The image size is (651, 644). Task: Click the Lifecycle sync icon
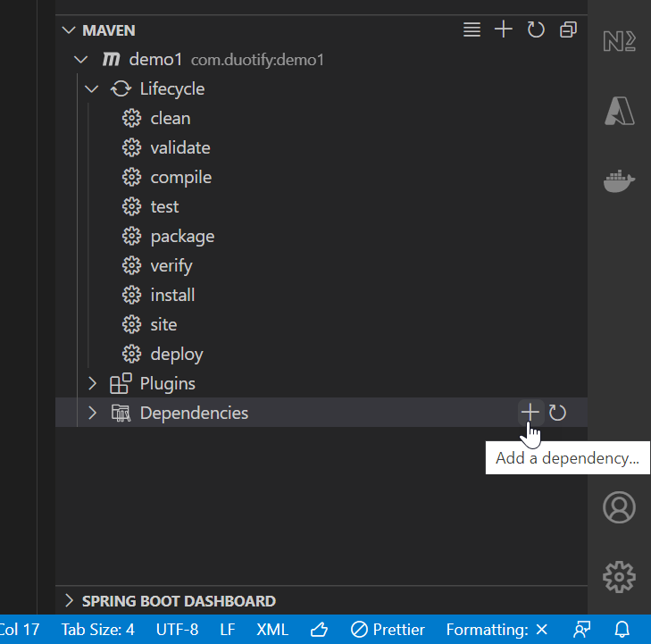(121, 88)
